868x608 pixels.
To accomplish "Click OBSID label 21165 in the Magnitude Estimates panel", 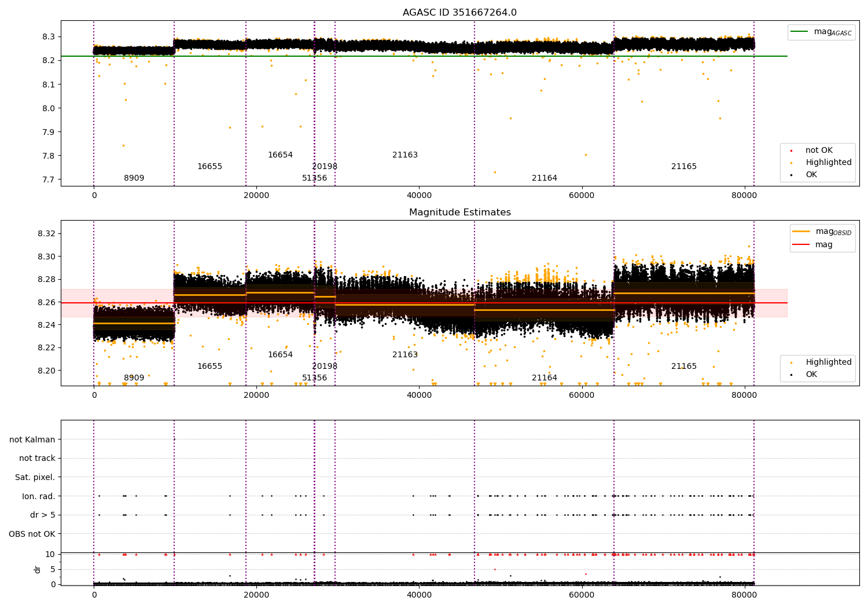I will click(x=684, y=367).
